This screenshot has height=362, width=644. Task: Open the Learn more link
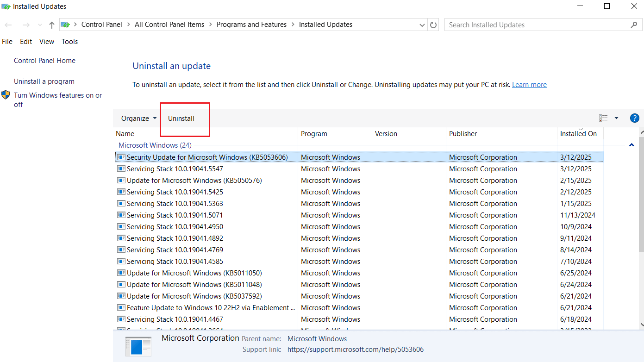(529, 84)
